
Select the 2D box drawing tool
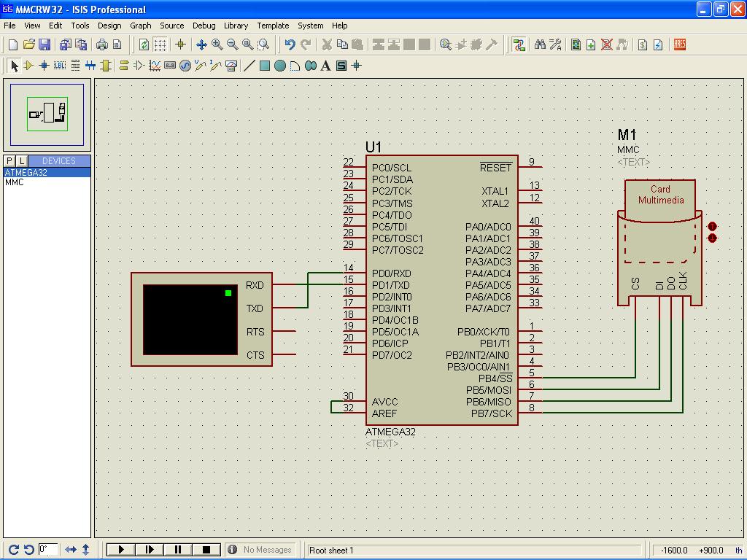(264, 66)
